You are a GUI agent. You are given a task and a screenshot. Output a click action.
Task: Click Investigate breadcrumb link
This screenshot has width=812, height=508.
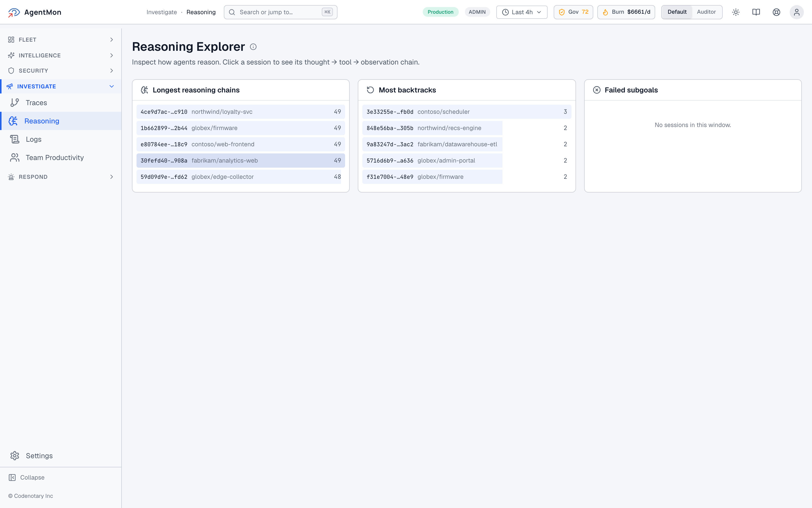pos(162,12)
